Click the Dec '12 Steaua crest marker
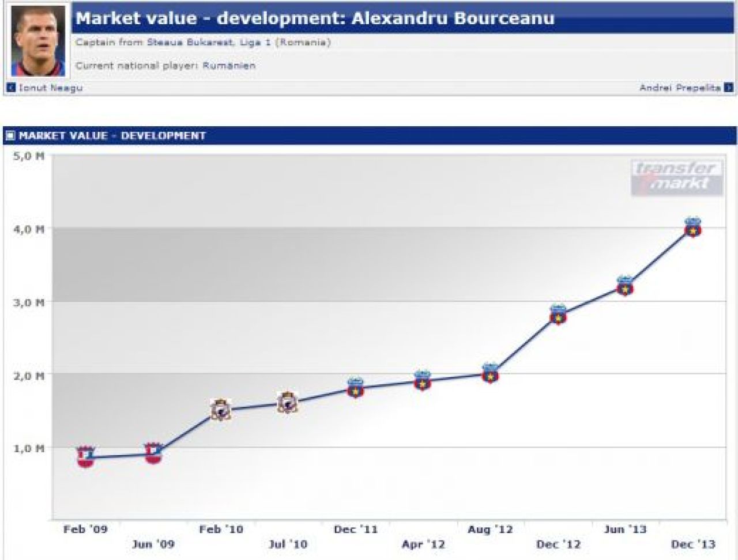 558,315
